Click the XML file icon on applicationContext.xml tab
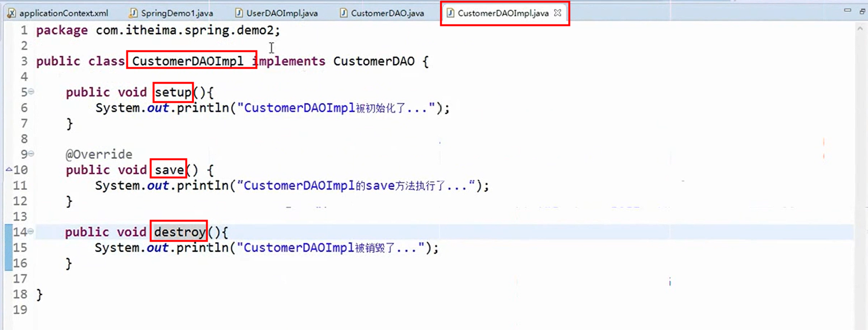The image size is (868, 330). pyautogui.click(x=12, y=13)
